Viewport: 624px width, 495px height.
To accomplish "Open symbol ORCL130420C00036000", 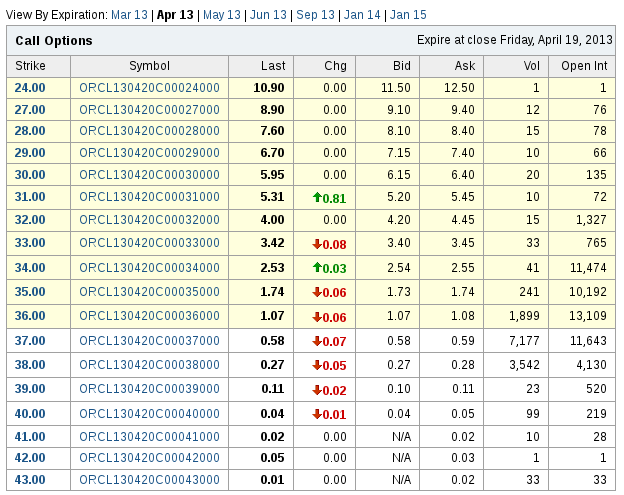I will [x=149, y=316].
